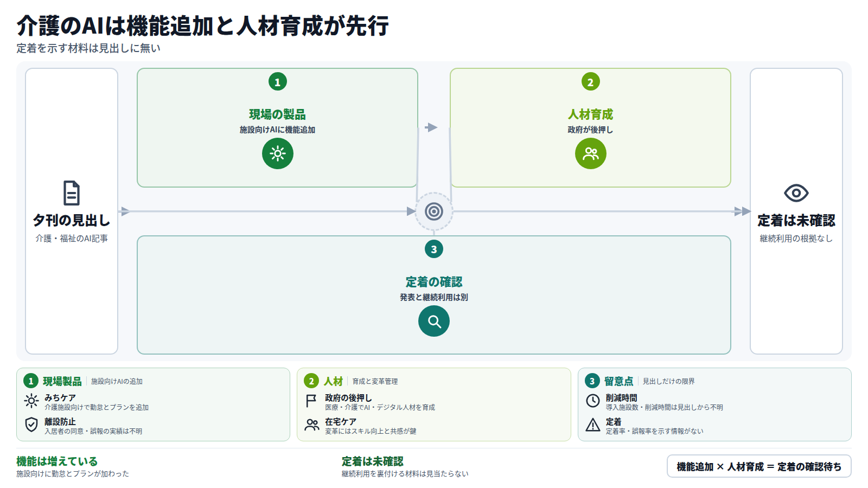Click the footer heading 機能は増えている
This screenshot has width=868, height=488.
tap(57, 461)
